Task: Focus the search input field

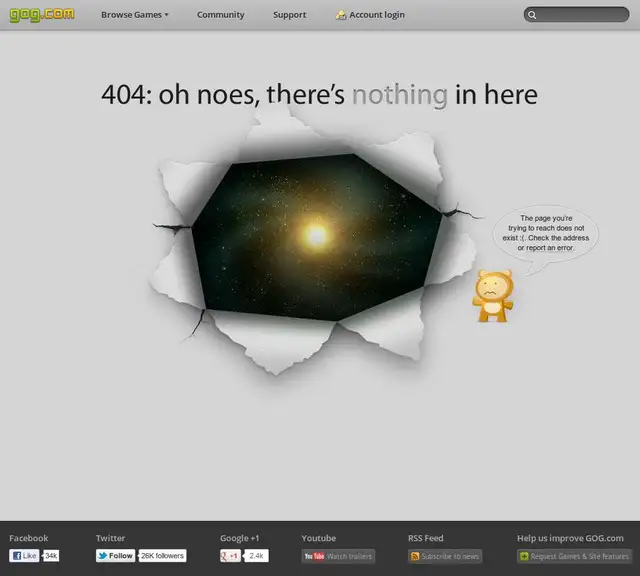Action: coord(576,15)
